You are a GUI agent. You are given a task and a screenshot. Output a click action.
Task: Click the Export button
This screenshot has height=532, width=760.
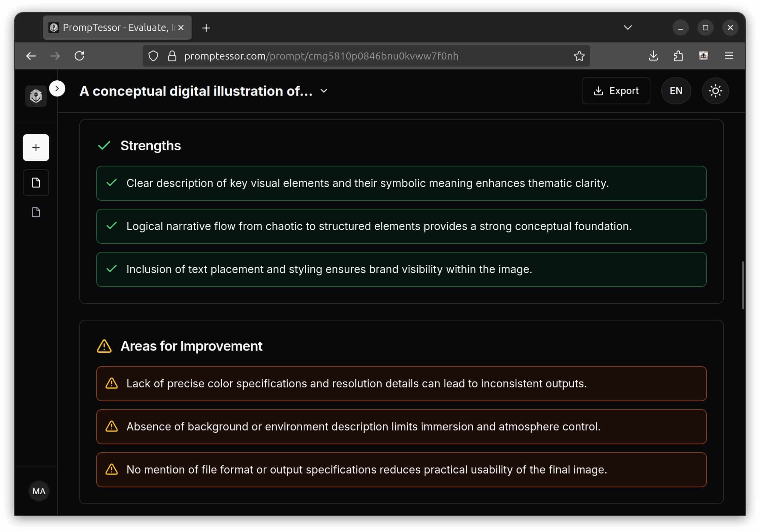coord(616,91)
